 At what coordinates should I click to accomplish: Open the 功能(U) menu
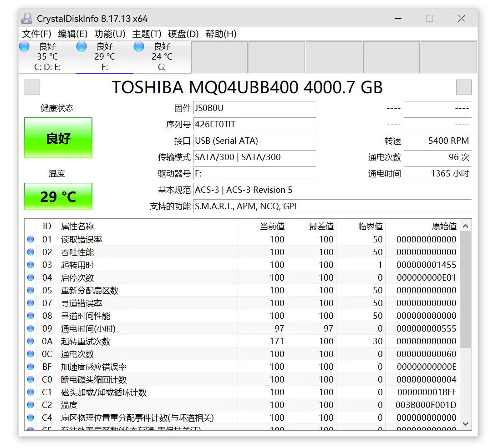click(x=110, y=34)
